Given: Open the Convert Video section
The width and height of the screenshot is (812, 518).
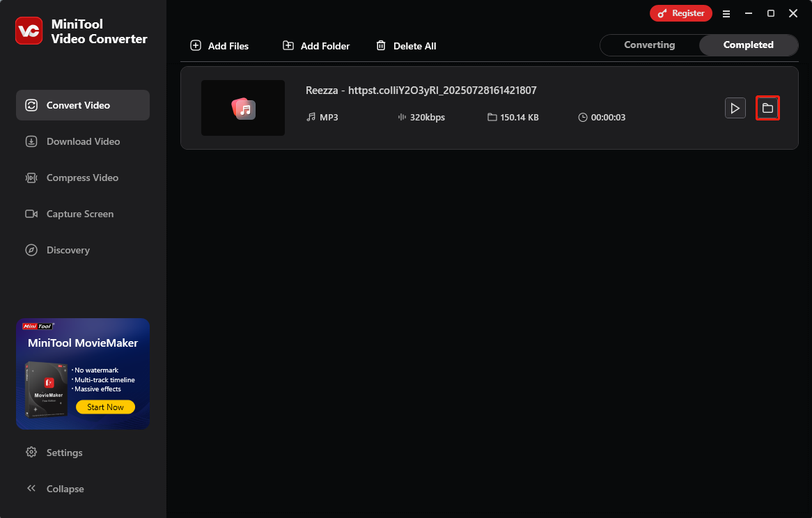Looking at the screenshot, I should point(83,105).
